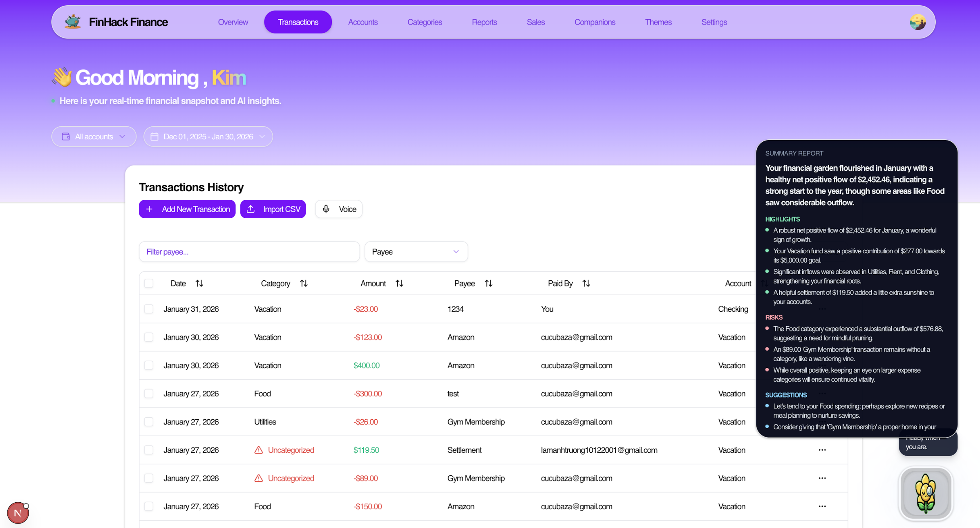The image size is (980, 528).
Task: Check the January 31, 2026 transaction row
Action: coord(149,309)
